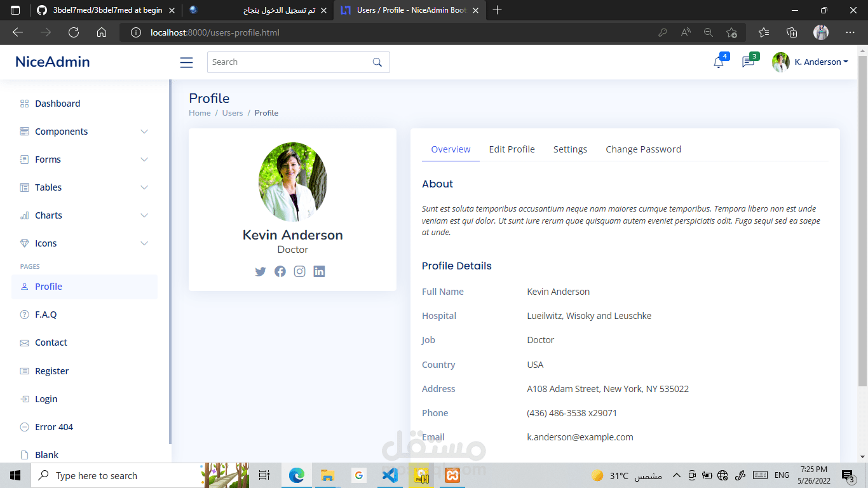Toggle the sidebar with the hamburger icon

[x=186, y=62]
